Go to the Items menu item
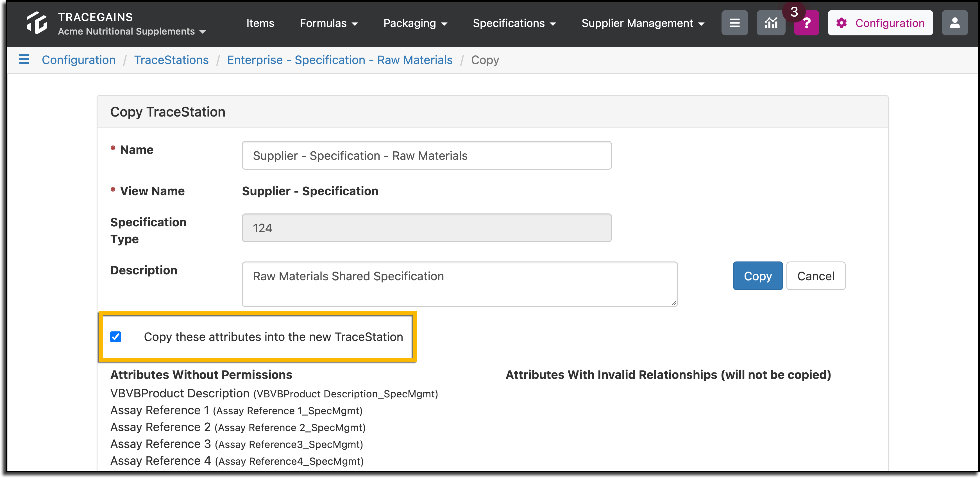The image size is (980, 478). click(x=260, y=23)
